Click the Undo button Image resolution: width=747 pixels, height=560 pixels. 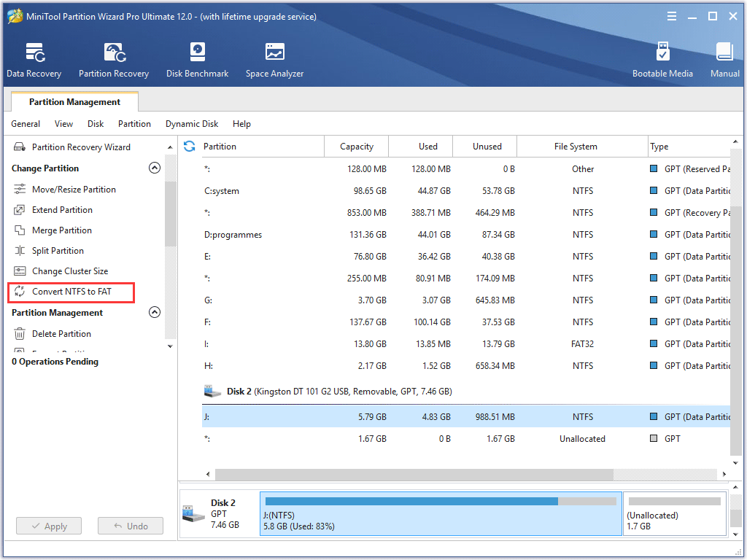[x=131, y=526]
